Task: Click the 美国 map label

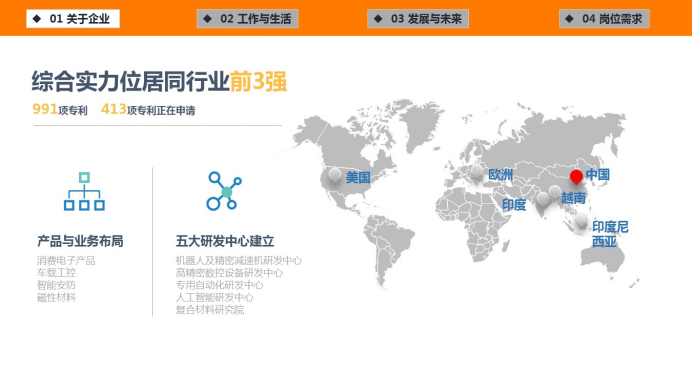Action: (358, 178)
